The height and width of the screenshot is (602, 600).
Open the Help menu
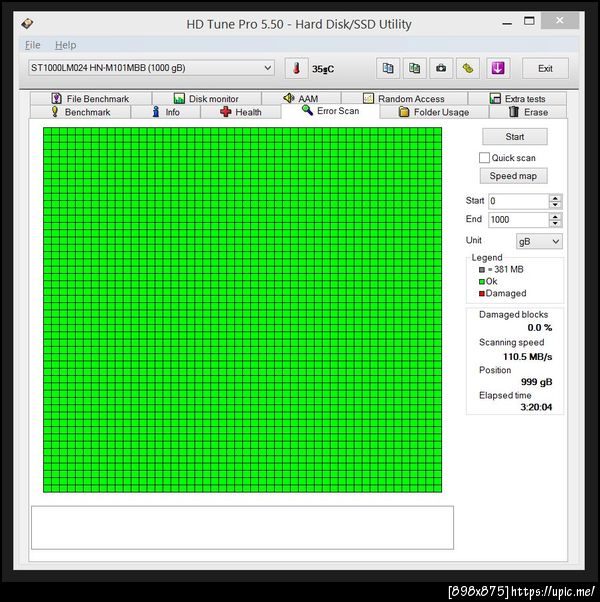tap(66, 45)
